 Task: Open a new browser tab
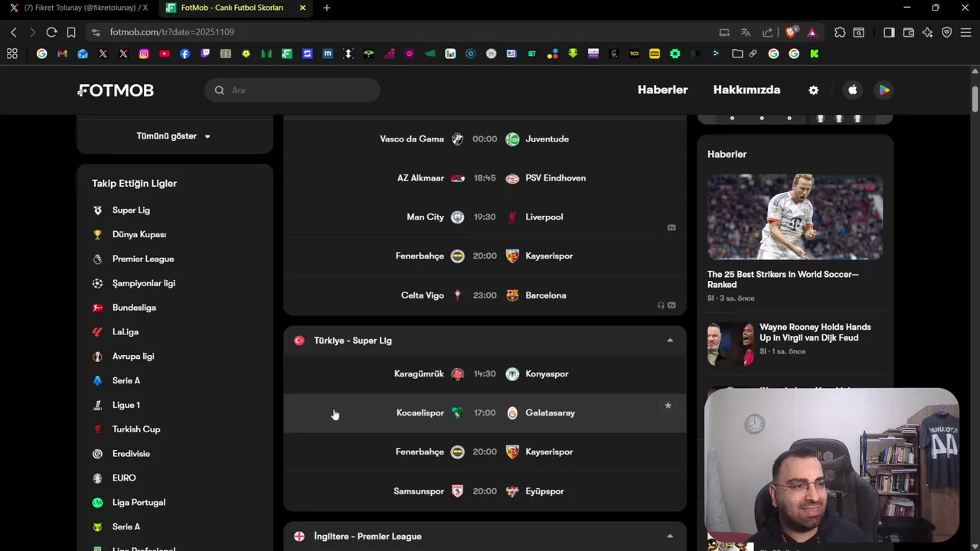[327, 8]
